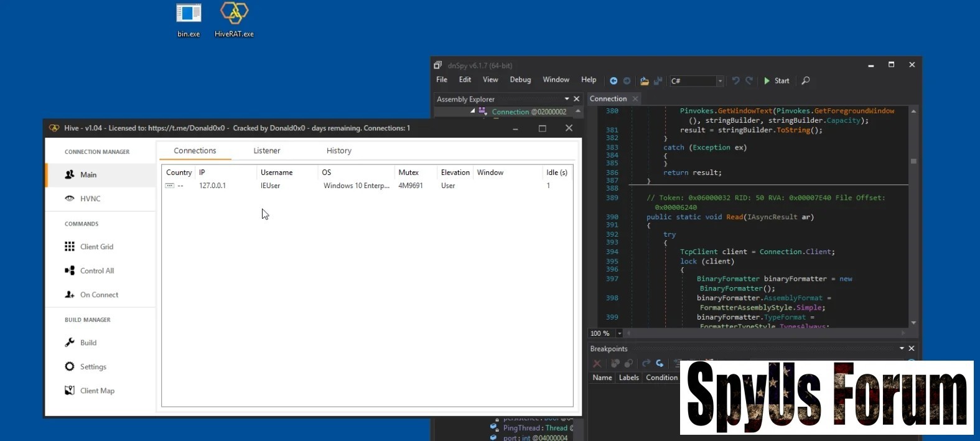Image resolution: width=980 pixels, height=441 pixels.
Task: Open the Assembly Explorer panel options arrow
Action: tap(567, 99)
